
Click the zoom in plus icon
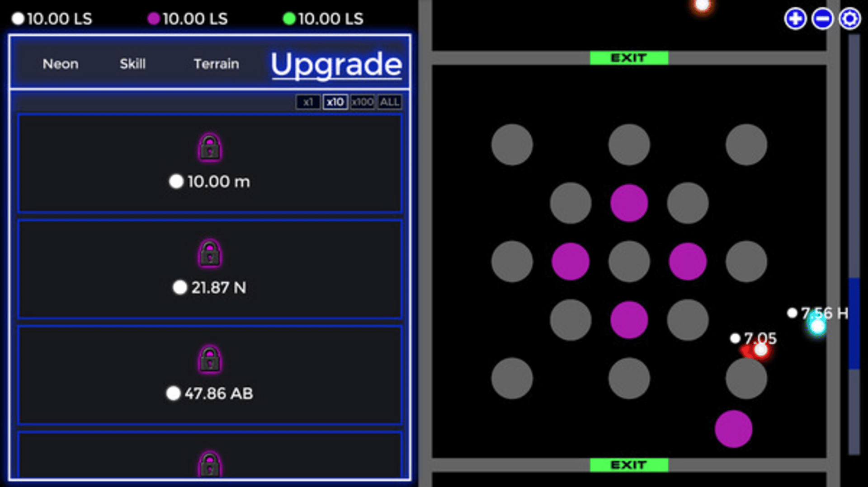[x=795, y=19]
